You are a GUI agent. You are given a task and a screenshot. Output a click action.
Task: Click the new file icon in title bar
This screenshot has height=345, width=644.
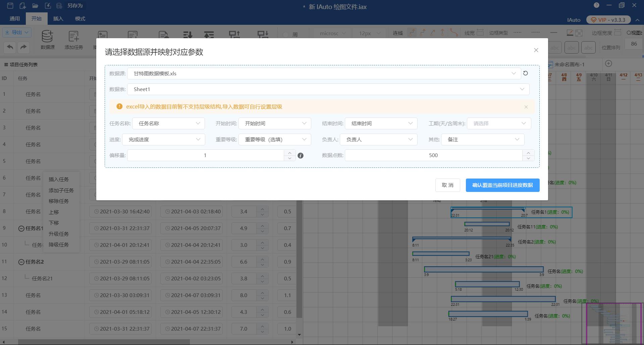coord(22,5)
